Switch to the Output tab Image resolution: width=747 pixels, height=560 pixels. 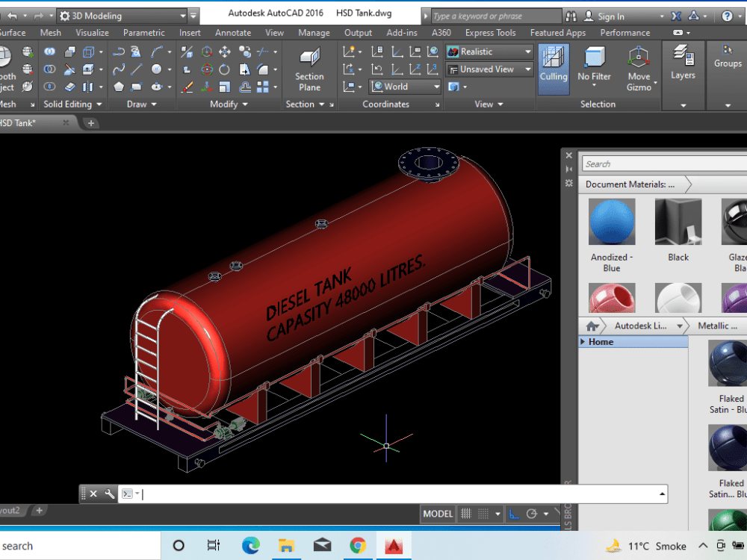point(359,32)
